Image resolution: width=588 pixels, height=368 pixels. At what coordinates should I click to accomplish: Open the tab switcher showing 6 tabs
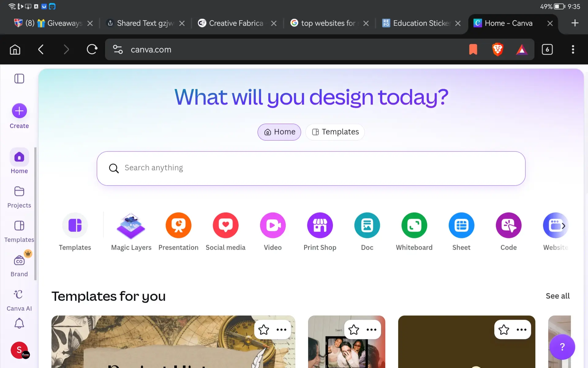(547, 49)
